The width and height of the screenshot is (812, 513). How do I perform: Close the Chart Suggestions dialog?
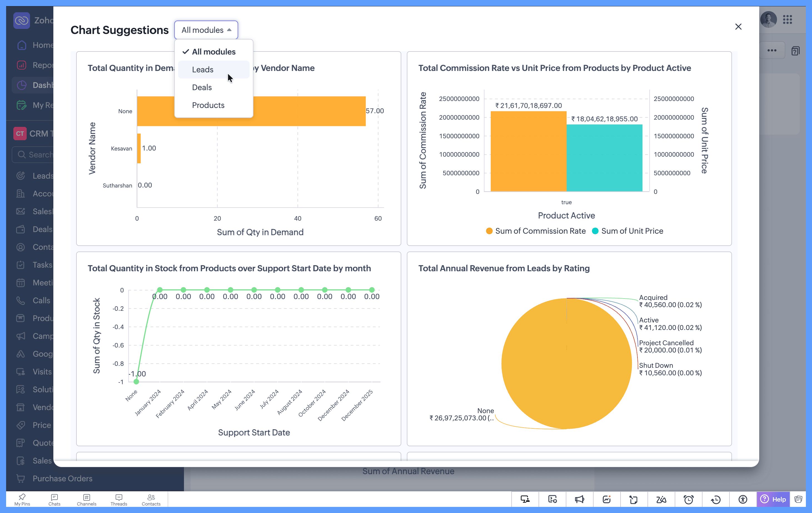click(738, 27)
